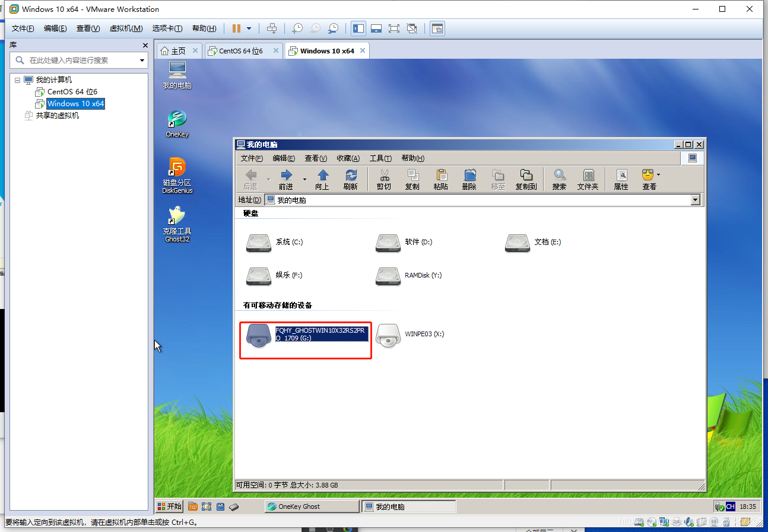The image size is (768, 532).
Task: Click the 刷新 refresh button
Action: 351,179
